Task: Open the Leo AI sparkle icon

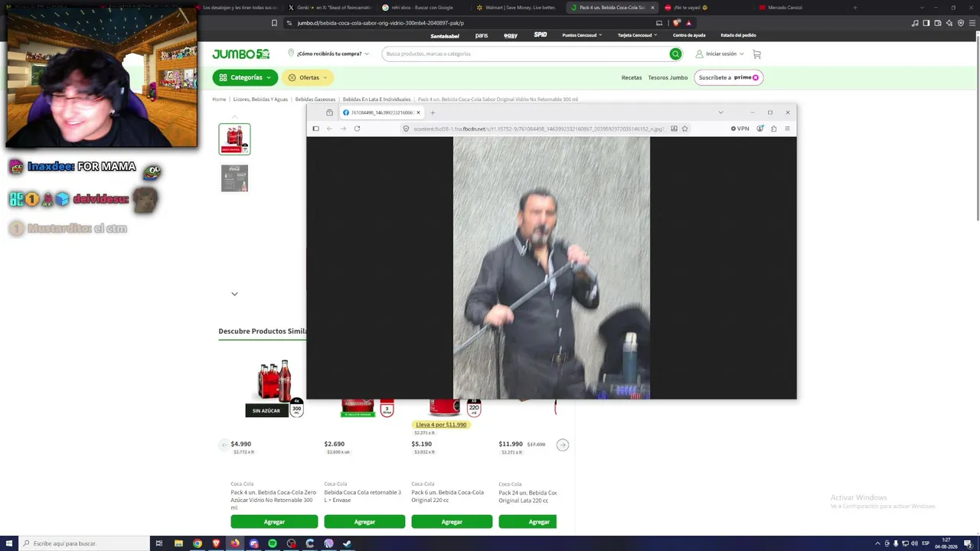Action: 949,23
